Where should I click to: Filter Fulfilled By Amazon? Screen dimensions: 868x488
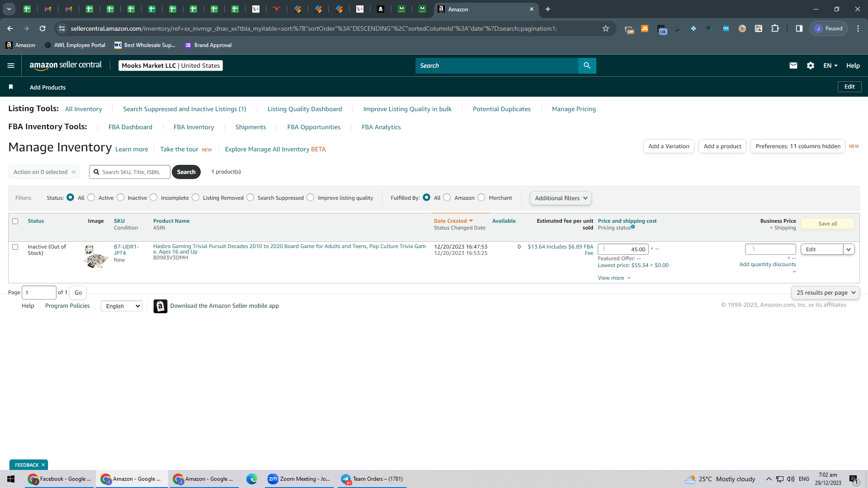click(x=447, y=197)
